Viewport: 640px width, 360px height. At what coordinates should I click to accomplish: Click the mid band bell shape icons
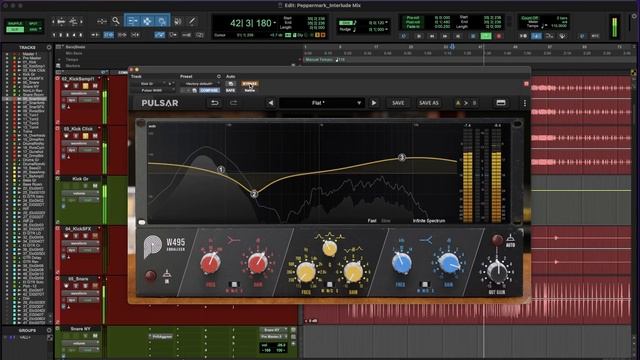click(x=329, y=236)
